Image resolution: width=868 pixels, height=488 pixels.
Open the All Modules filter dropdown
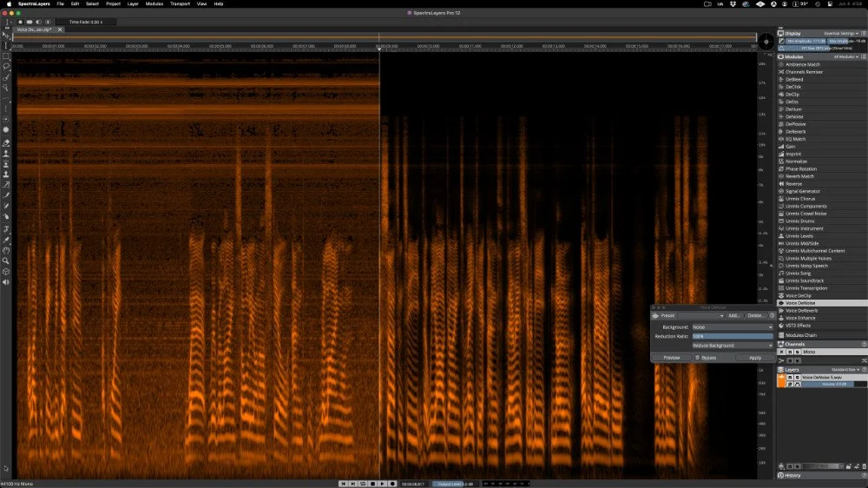click(846, 57)
